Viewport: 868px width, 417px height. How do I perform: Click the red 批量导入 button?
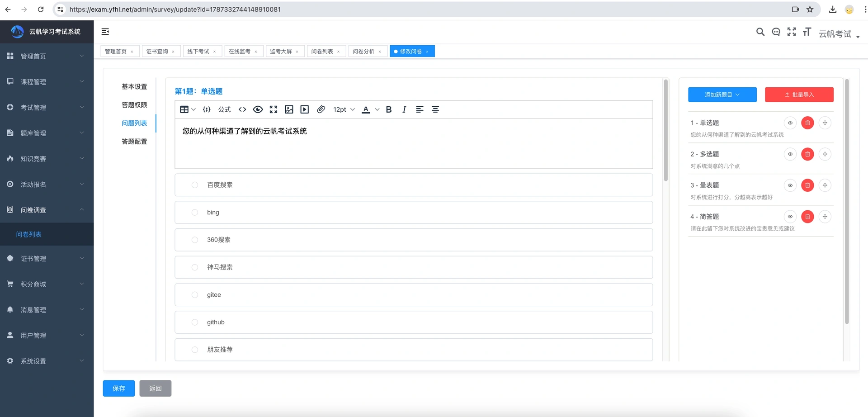tap(799, 95)
